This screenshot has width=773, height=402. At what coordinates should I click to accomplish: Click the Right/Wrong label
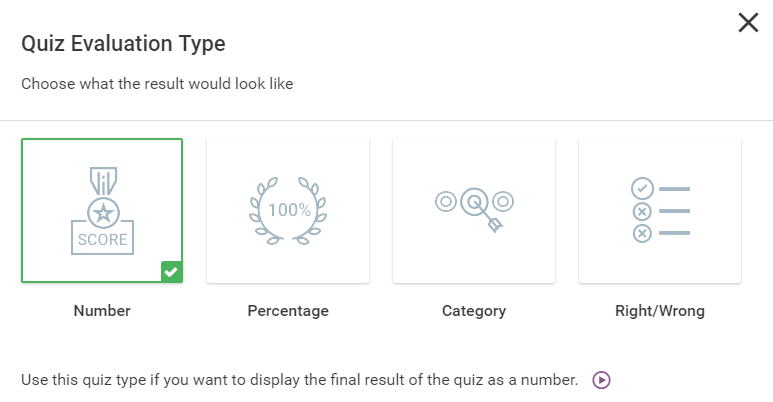coord(660,311)
